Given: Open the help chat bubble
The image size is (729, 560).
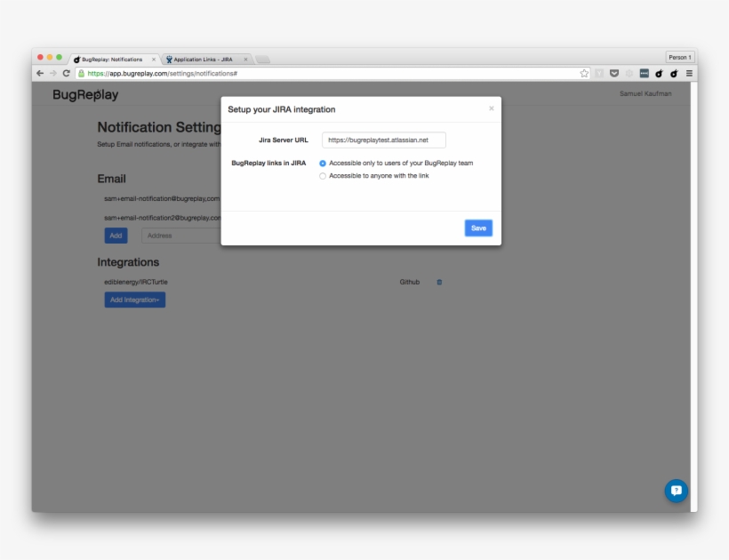Looking at the screenshot, I should click(676, 491).
